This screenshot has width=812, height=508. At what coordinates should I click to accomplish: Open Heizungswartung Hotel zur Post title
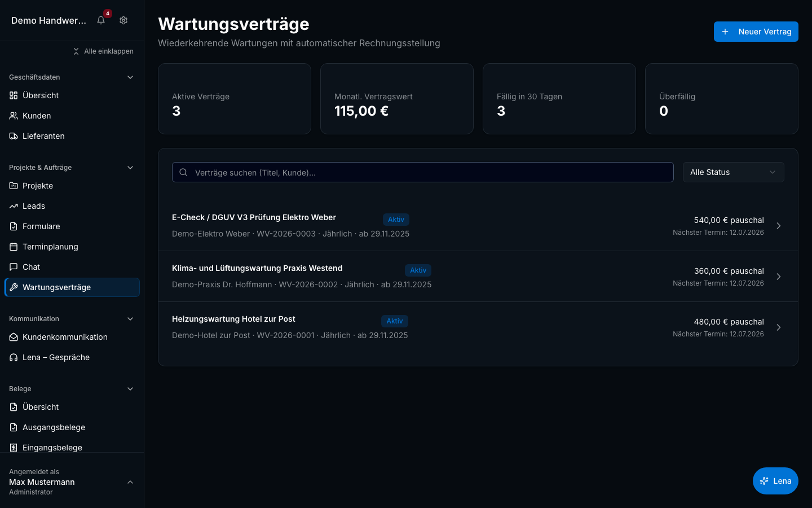tap(233, 319)
